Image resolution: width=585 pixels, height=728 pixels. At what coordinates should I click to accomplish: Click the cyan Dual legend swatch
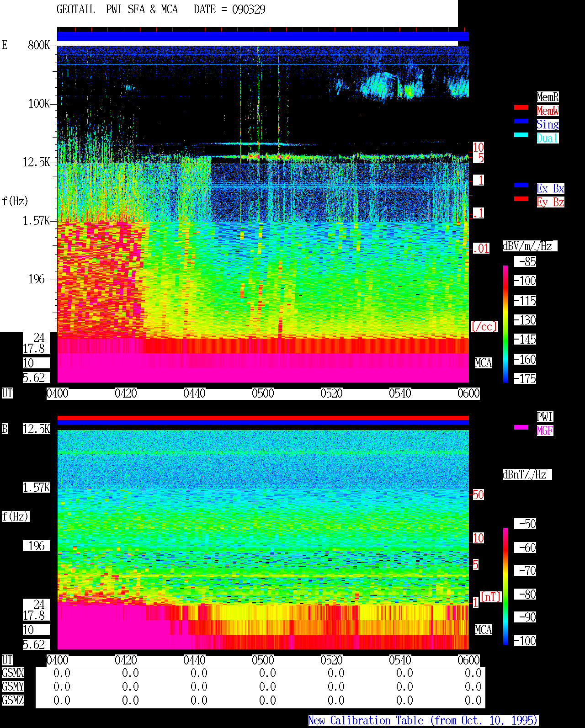[521, 135]
